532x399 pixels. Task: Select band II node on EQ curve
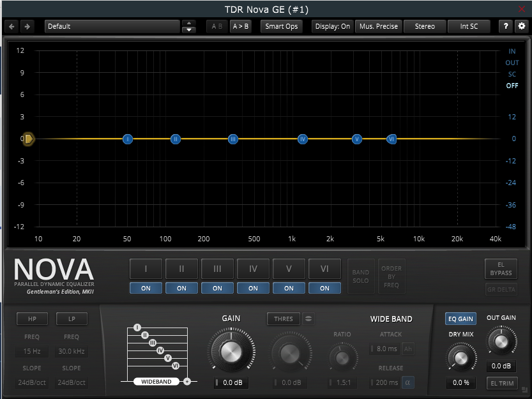(176, 139)
